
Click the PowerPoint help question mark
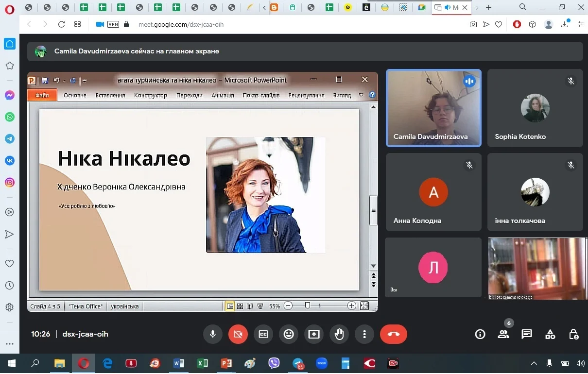(372, 95)
